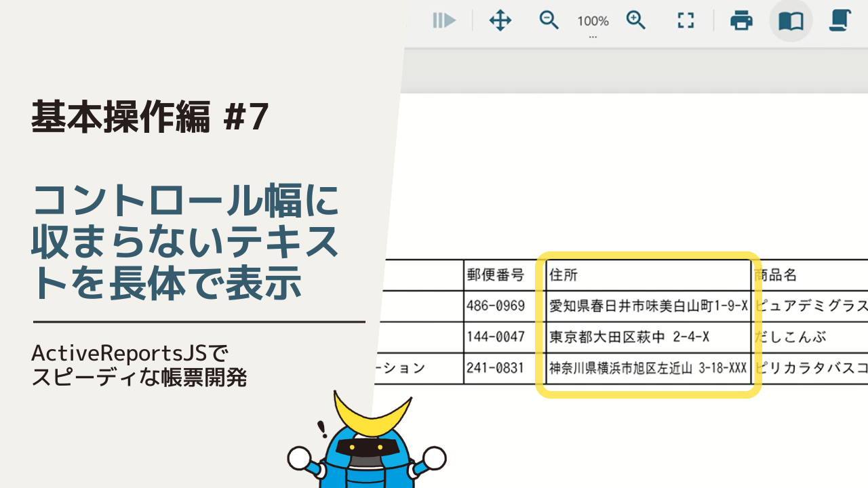This screenshot has height=488, width=868.
Task: Click the move/pan mode icon
Action: click(x=500, y=20)
